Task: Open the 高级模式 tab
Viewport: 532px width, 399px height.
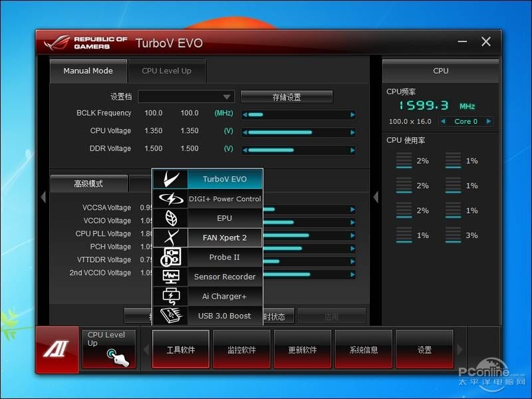Action: click(88, 184)
